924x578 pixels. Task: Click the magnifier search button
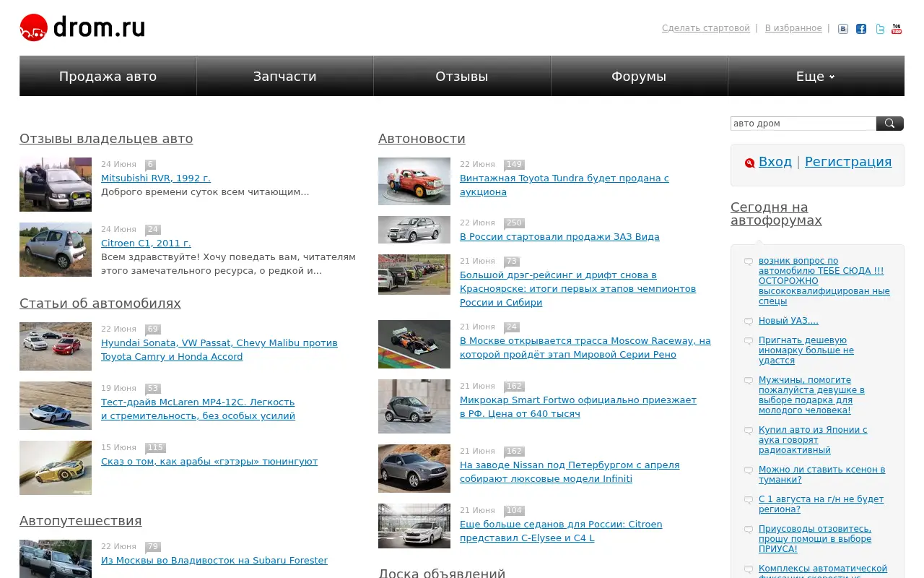point(890,124)
